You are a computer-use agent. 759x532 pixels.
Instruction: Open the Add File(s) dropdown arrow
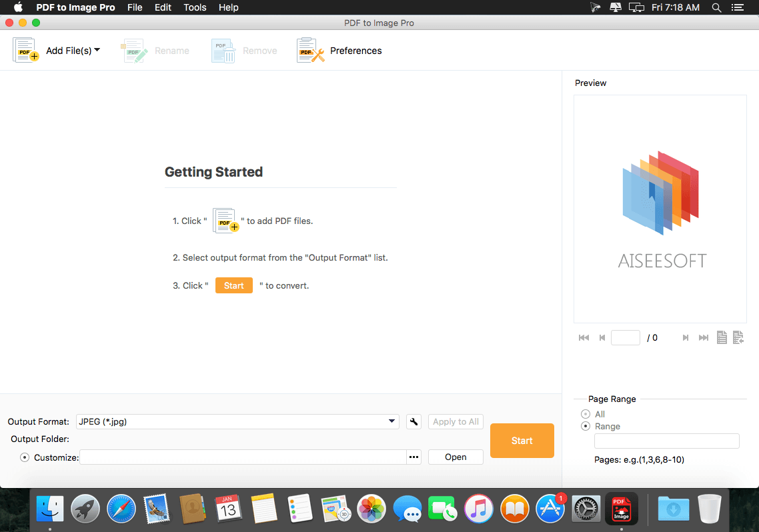pos(97,50)
